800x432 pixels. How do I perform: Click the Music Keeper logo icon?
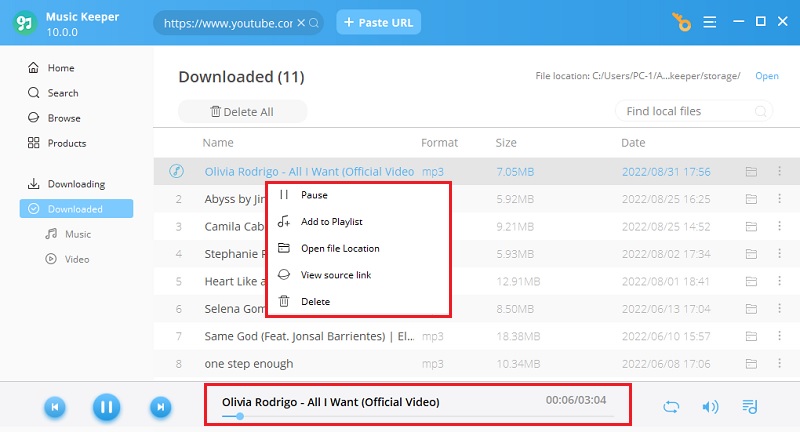tap(24, 23)
